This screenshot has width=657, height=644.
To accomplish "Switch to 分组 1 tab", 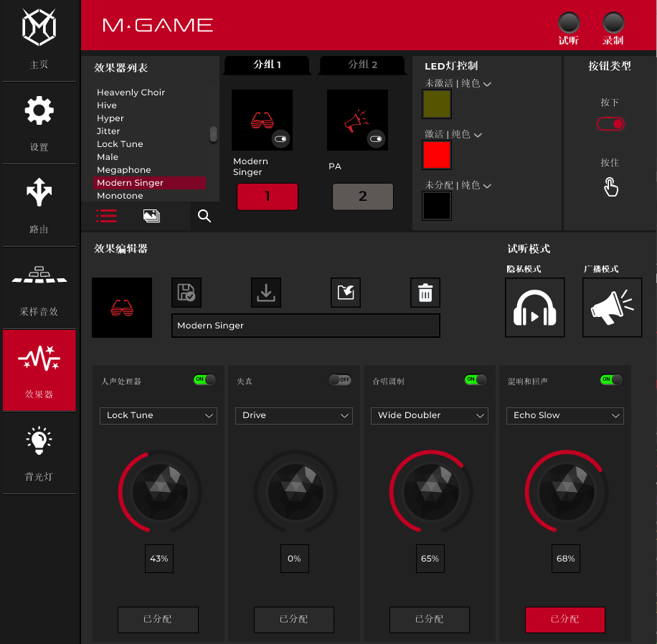I will pos(267,65).
